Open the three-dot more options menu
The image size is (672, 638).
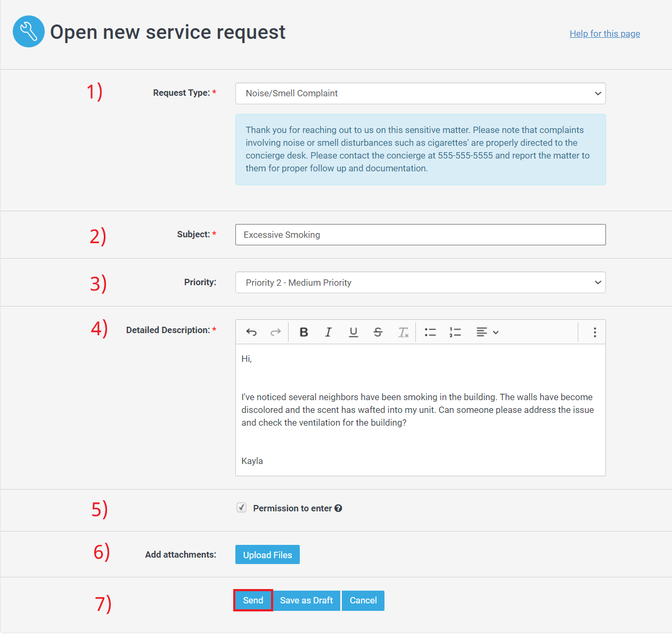(595, 332)
